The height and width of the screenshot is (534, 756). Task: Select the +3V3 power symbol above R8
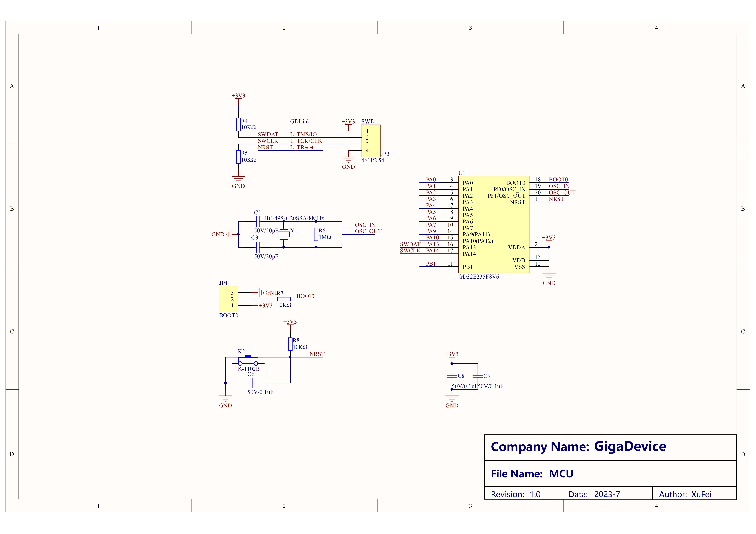coord(290,324)
